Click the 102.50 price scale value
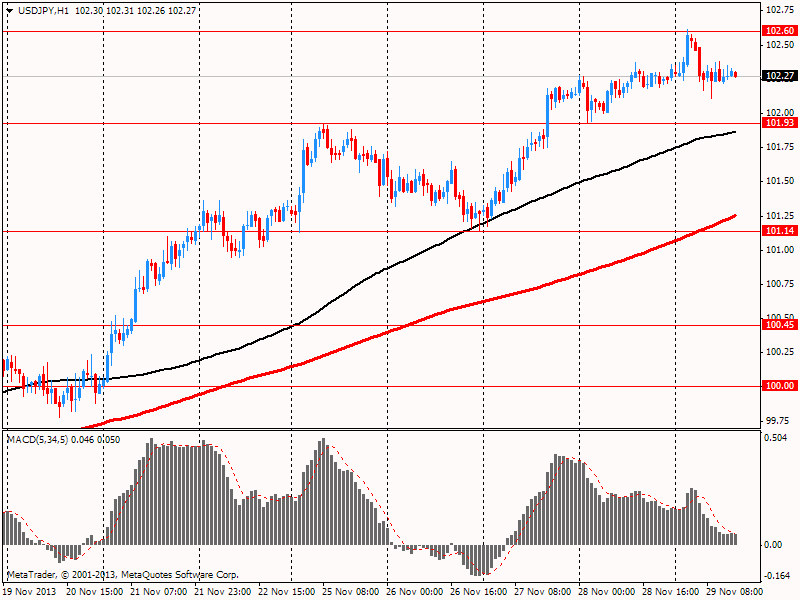Image resolution: width=800 pixels, height=600 pixels. pos(780,44)
